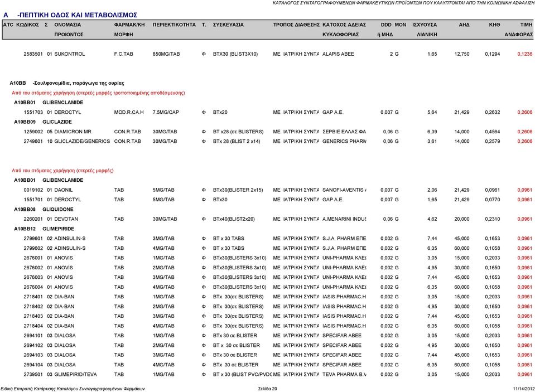Select packaging "BT x28 (σε BLISTERS)"
The height and width of the screenshot is (392, 535).
pos(238,132)
